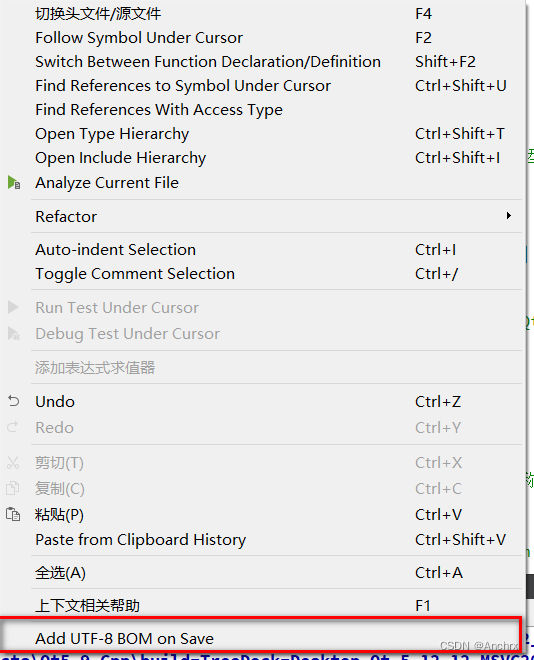Click the Run Test Under Cursor play icon
Screen dimensions: 534x660
point(13,307)
